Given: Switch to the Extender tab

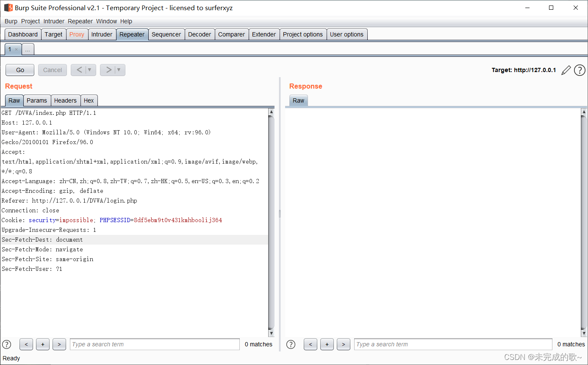Looking at the screenshot, I should (264, 34).
